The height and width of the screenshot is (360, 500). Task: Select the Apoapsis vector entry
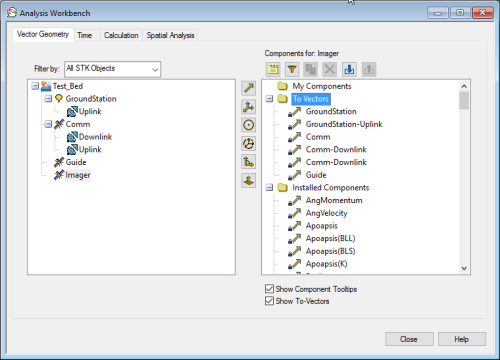322,226
